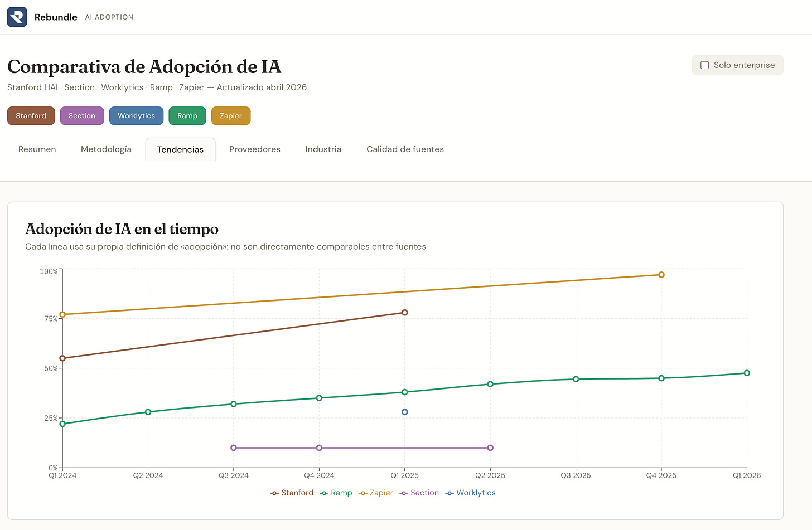Switch to the Metodología tab
This screenshot has width=812, height=530.
point(106,149)
